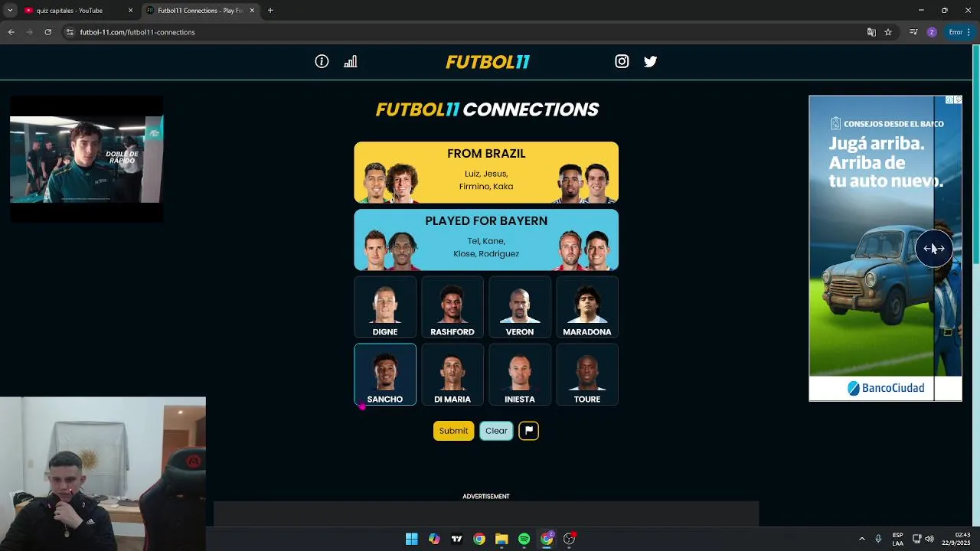
Task: Reload the current page
Action: tap(48, 32)
